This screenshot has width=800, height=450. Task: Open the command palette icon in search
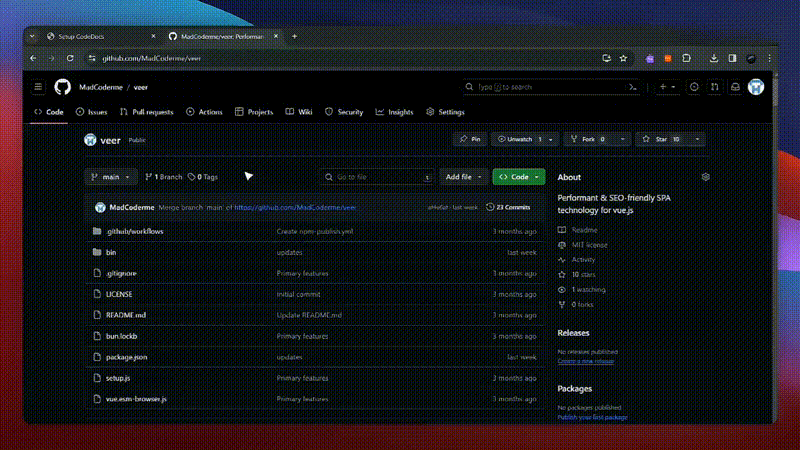coord(633,87)
